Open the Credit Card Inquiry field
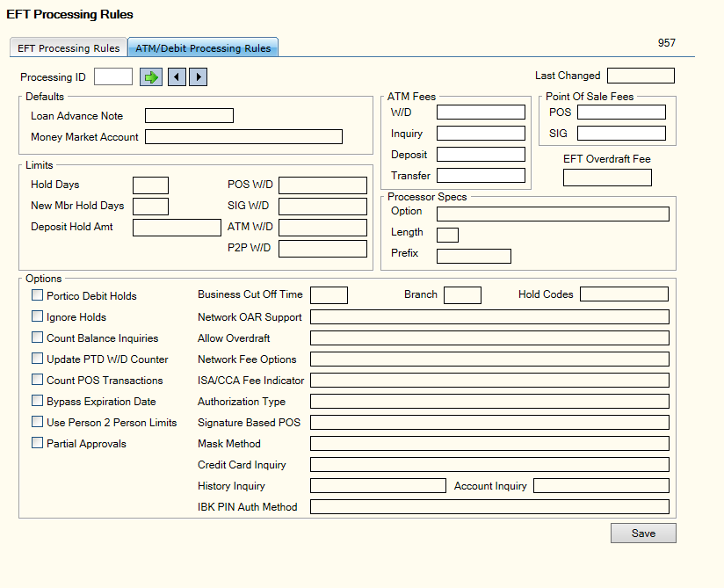Image resolution: width=724 pixels, height=588 pixels. point(490,465)
